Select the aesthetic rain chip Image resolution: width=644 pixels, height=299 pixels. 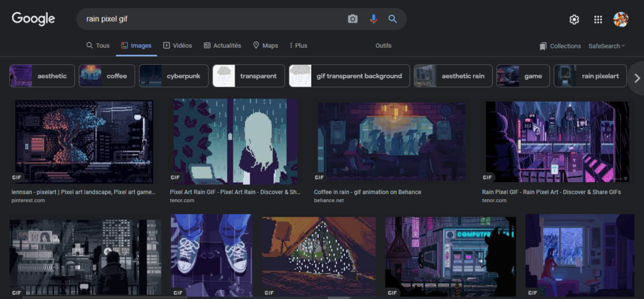(453, 76)
